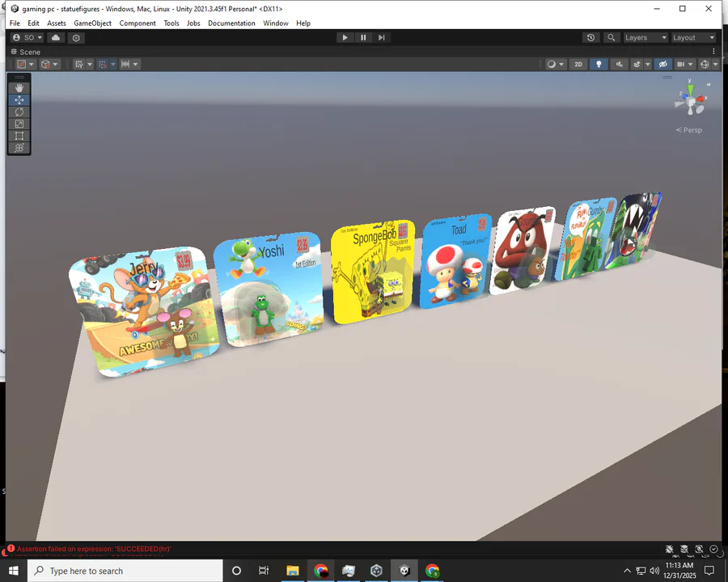Image resolution: width=728 pixels, height=582 pixels.
Task: Expand scene effects dropdown arrow
Action: pyautogui.click(x=647, y=64)
